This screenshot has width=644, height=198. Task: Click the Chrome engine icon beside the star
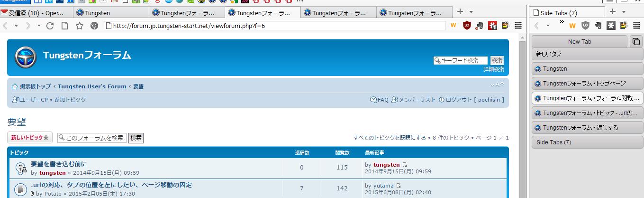(x=94, y=25)
